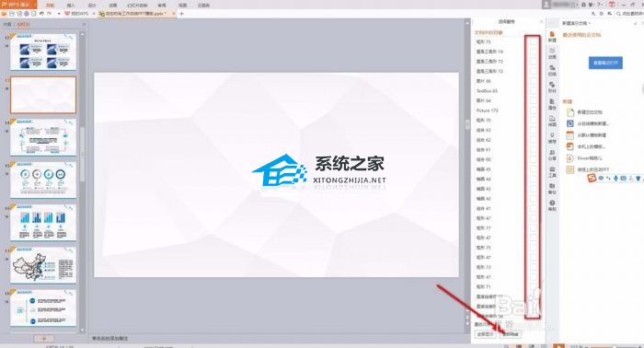The width and height of the screenshot is (644, 348).
Task: Expand the quick access toolbar dropdown arrow
Action: [x=59, y=14]
